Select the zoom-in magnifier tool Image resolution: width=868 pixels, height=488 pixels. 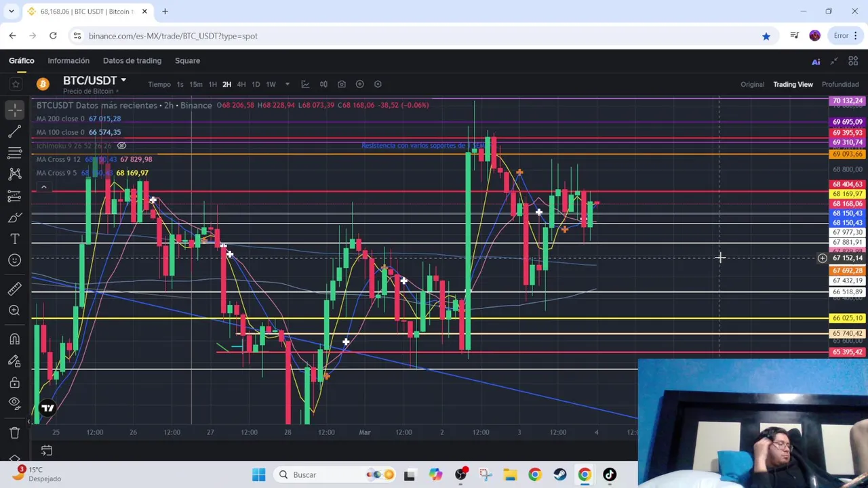14,310
